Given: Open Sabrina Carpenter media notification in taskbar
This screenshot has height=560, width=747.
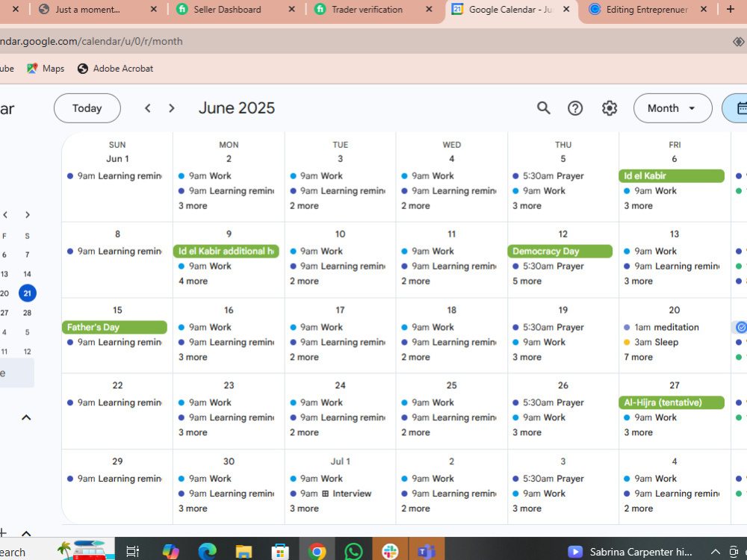Looking at the screenshot, I should click(629, 552).
